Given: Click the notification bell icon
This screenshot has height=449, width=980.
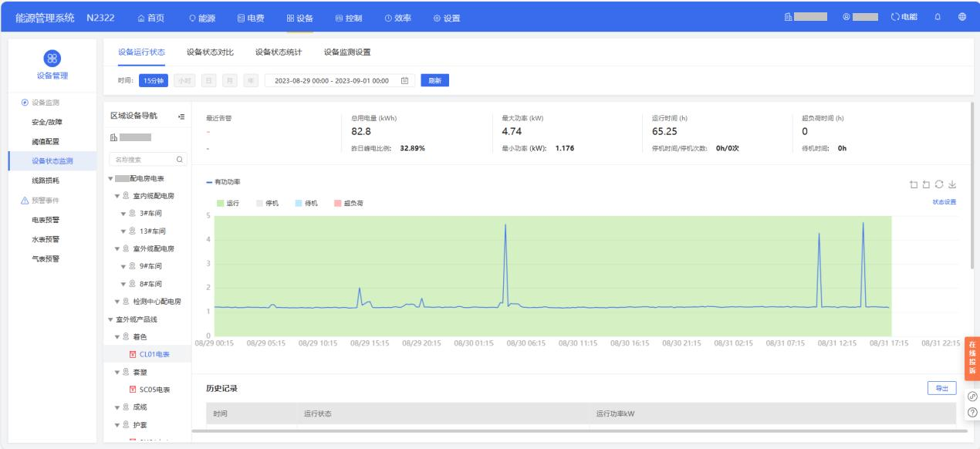Looking at the screenshot, I should pos(938,18).
